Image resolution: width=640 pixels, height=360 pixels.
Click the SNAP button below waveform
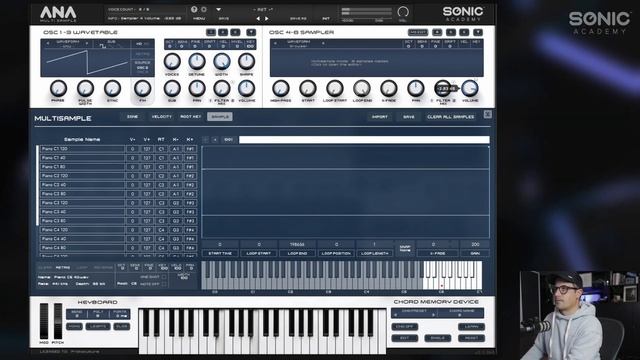point(405,248)
